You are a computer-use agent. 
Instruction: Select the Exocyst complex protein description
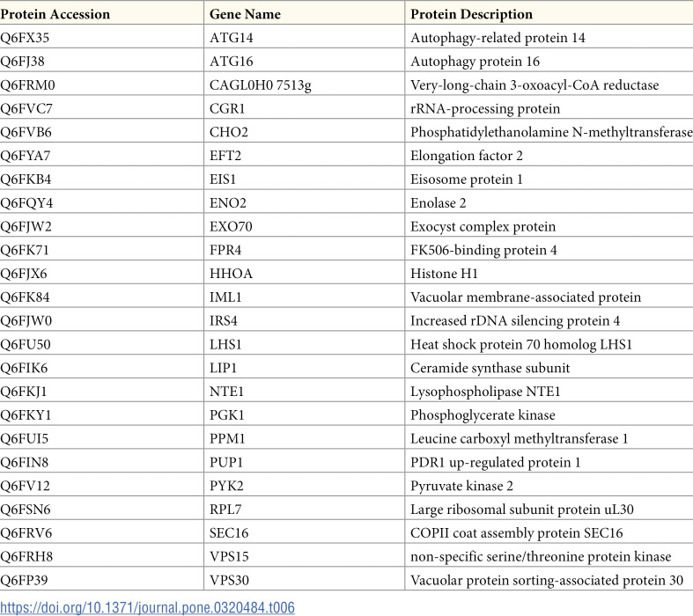pos(483,226)
